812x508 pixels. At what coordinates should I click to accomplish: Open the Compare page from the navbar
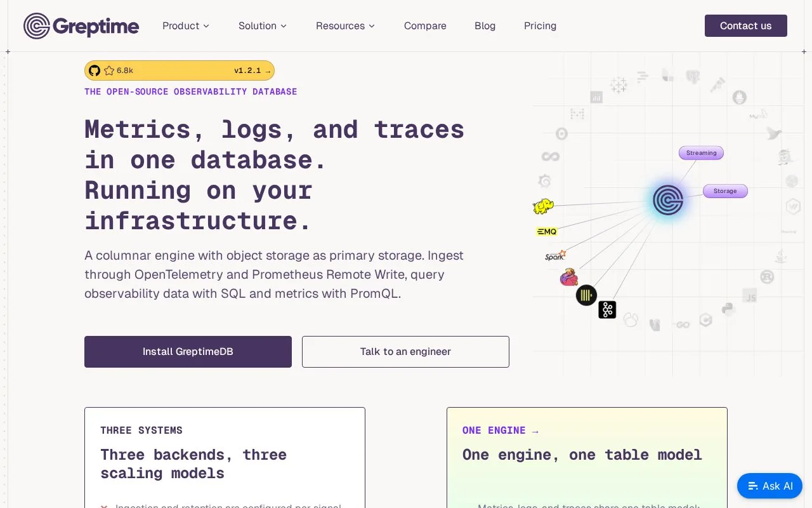(x=425, y=26)
